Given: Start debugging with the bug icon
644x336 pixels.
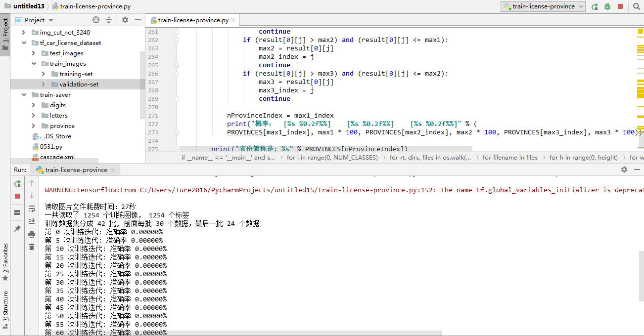Looking at the screenshot, I should pos(607,6).
